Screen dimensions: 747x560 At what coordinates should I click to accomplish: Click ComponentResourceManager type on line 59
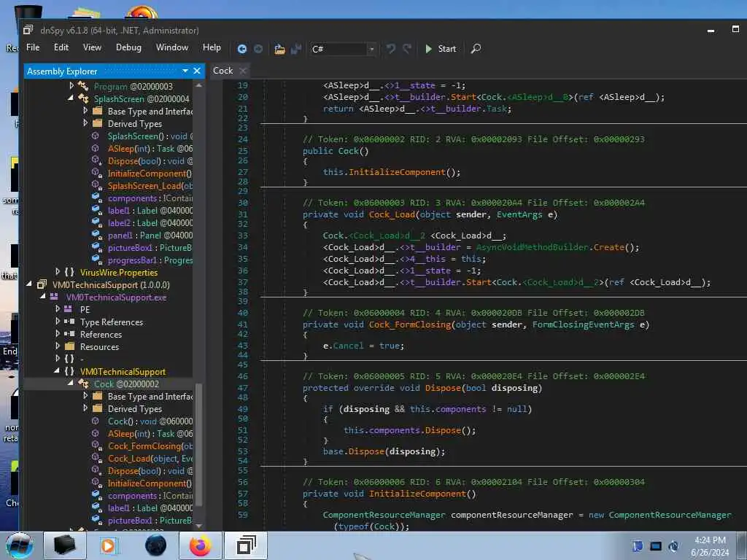384,515
